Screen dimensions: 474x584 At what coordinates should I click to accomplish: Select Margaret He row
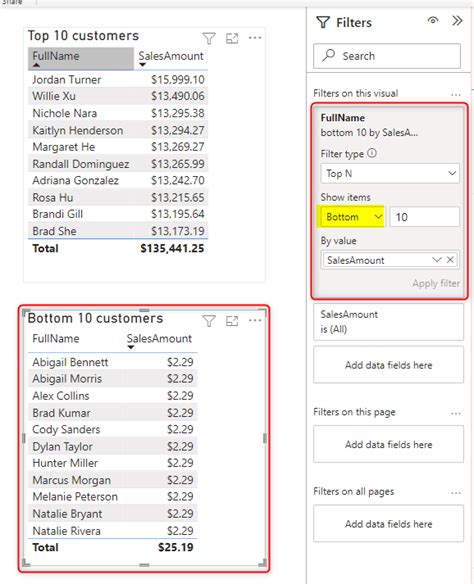(x=118, y=147)
